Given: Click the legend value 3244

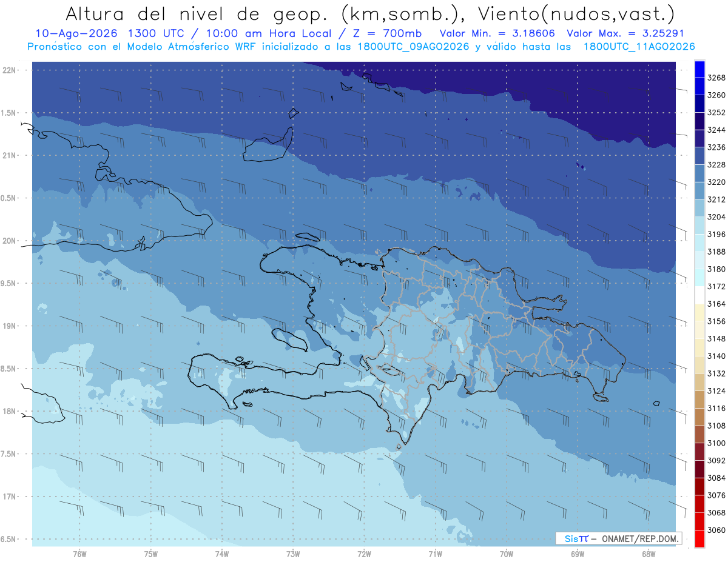Looking at the screenshot, I should coord(716,130).
